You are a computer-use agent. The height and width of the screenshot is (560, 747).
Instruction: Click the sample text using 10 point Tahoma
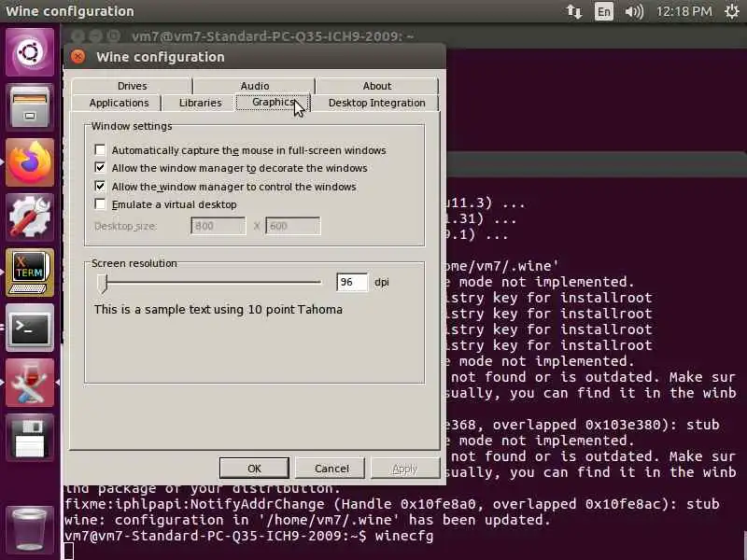(218, 310)
